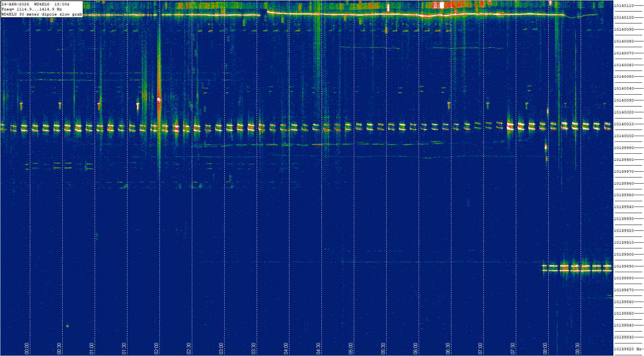Screen dimensions: 644x356
Task: Click the 10139850 frequency label
Action: (624, 314)
